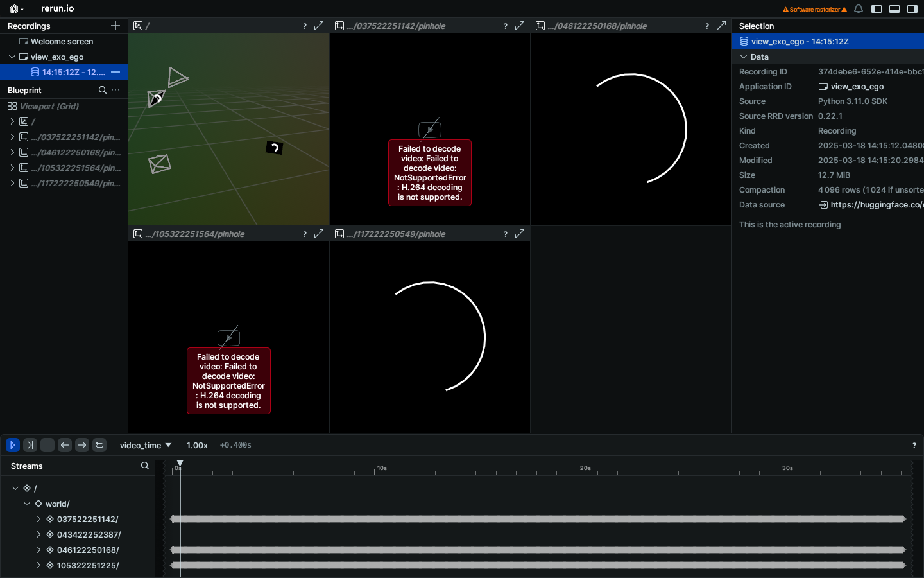The height and width of the screenshot is (578, 924).
Task: Show help for the root 3D view
Action: [x=305, y=26]
